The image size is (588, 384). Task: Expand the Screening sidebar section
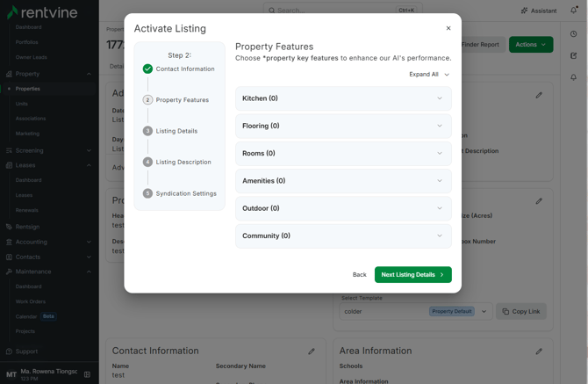tap(49, 150)
